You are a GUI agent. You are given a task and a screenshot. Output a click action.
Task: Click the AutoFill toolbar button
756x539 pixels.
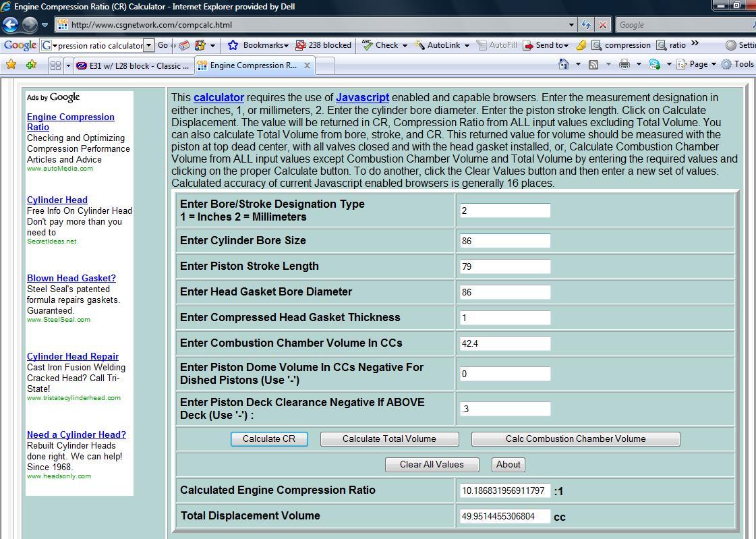click(496, 45)
